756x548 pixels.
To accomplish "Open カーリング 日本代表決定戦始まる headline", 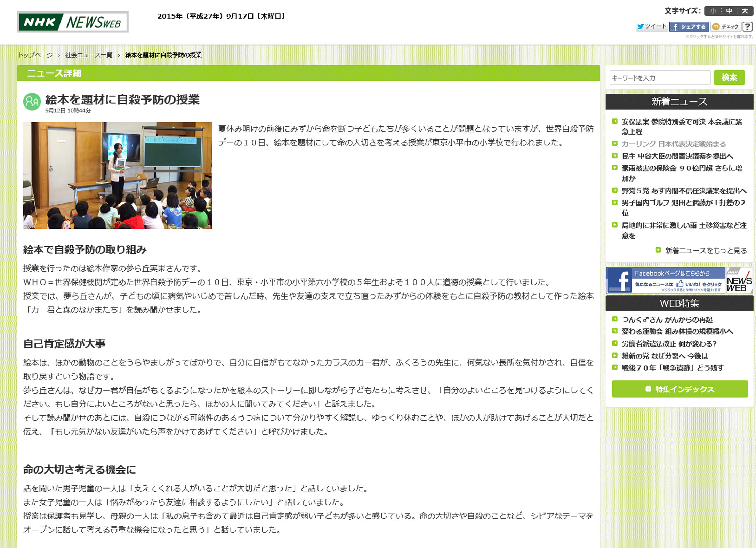I will click(674, 144).
